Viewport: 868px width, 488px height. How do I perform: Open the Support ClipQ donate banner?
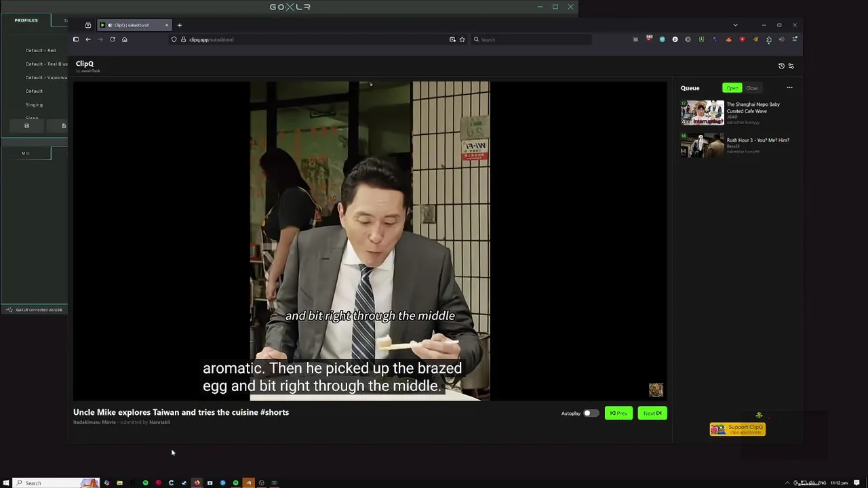point(738,429)
